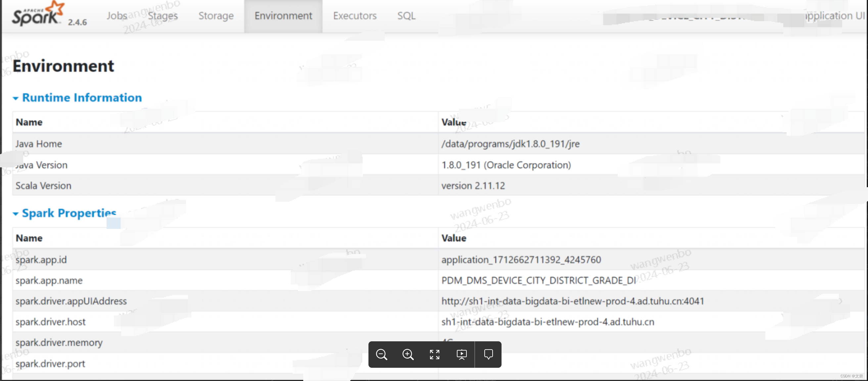
Task: Enter fullscreen using the expand arrows icon
Action: [x=435, y=354]
